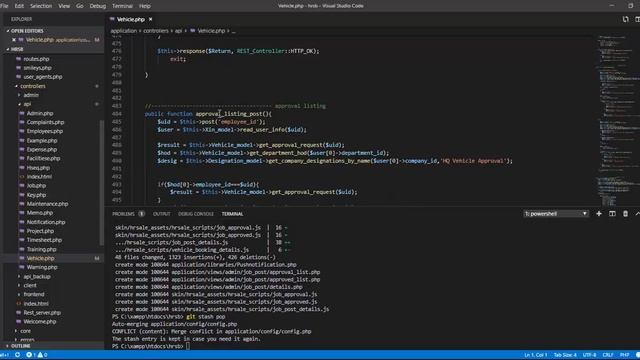Open Rest_server.php file
Screen dimensions: 640x360
[x=42, y=313]
